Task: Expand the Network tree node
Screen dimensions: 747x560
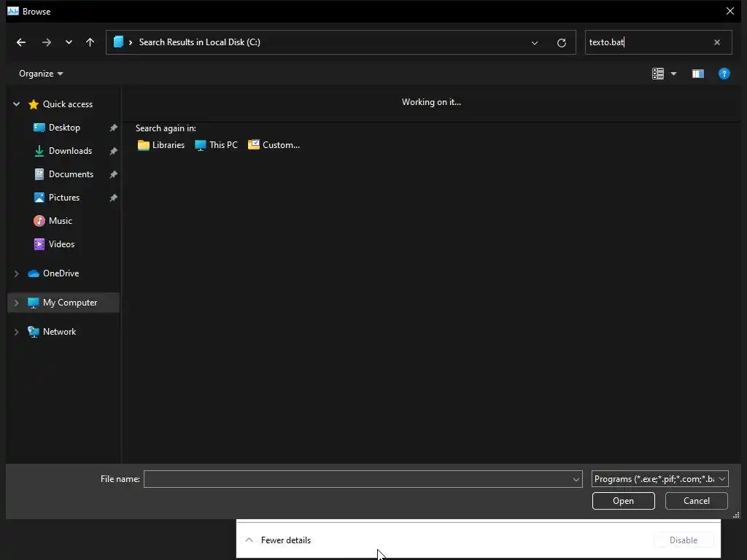Action: coord(16,332)
